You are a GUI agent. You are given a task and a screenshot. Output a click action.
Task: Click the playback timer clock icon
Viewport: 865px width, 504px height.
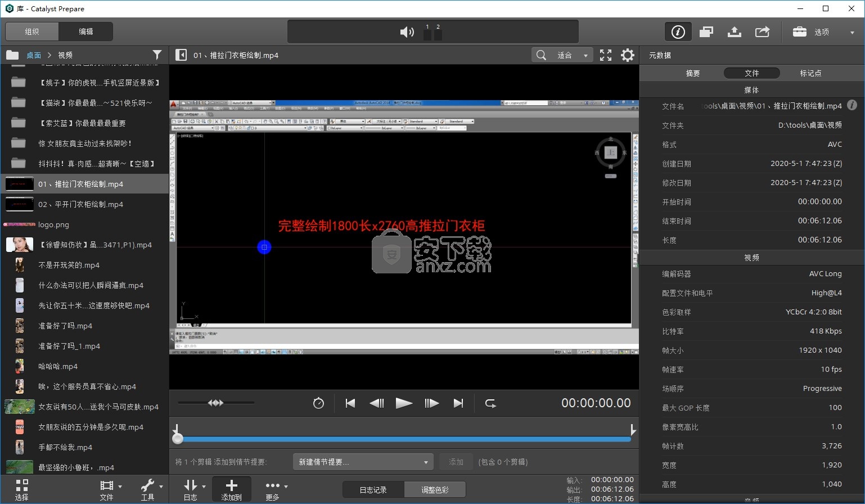point(318,403)
